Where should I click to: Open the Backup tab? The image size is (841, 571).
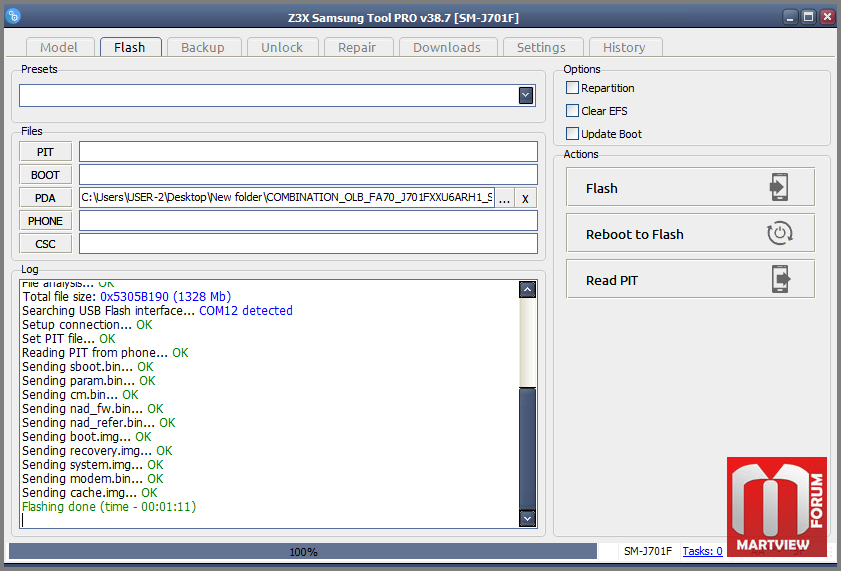pos(203,47)
